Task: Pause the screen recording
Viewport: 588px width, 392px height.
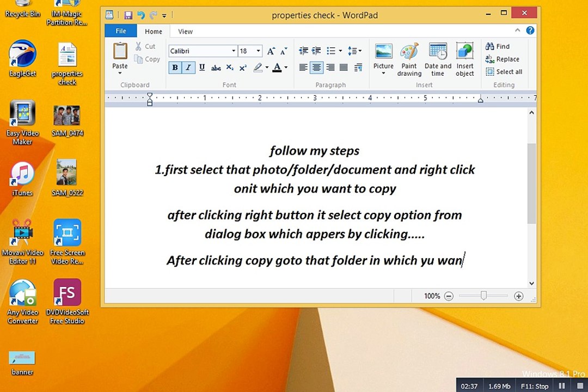Action: coord(561,385)
